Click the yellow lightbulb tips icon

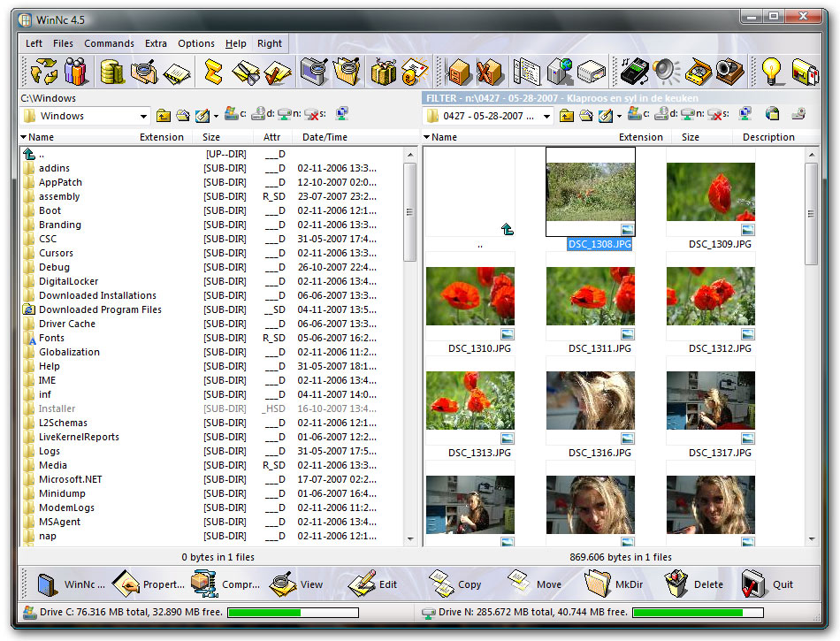tap(772, 72)
